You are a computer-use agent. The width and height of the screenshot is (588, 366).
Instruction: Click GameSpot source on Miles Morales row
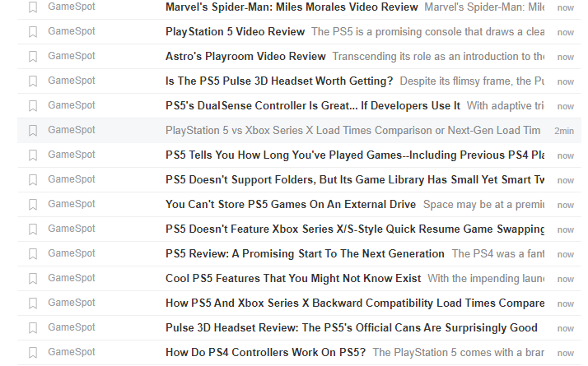coord(72,7)
